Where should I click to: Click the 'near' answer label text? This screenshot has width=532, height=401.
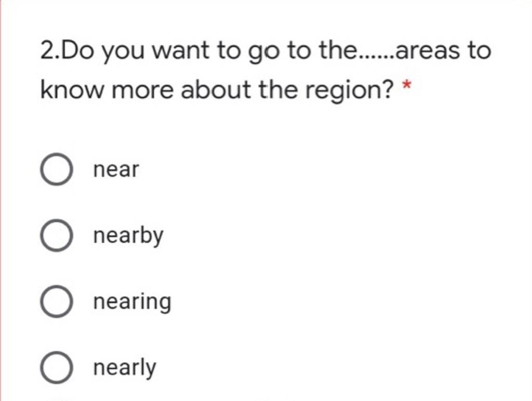[x=116, y=170]
